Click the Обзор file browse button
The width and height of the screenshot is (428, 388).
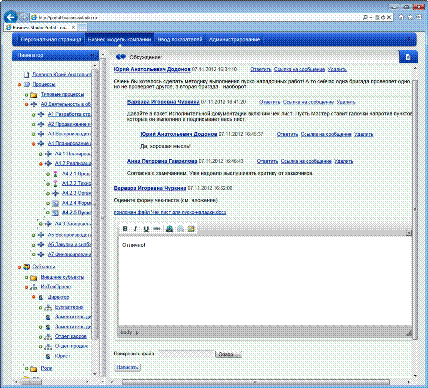coord(228,354)
